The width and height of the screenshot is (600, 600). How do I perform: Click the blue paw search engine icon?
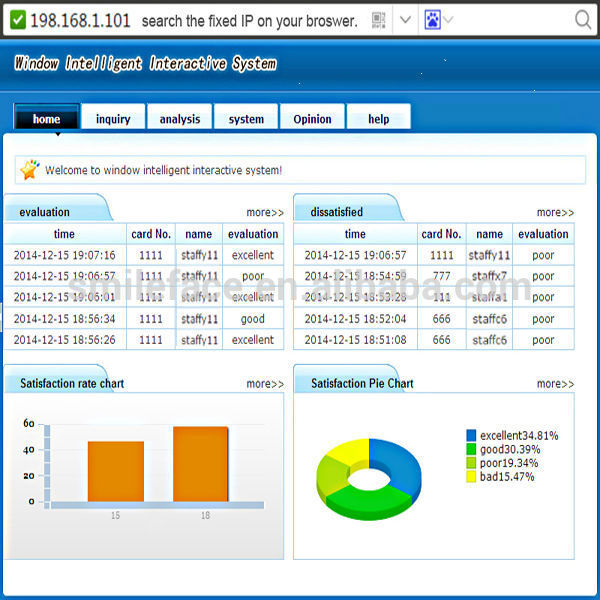point(432,20)
